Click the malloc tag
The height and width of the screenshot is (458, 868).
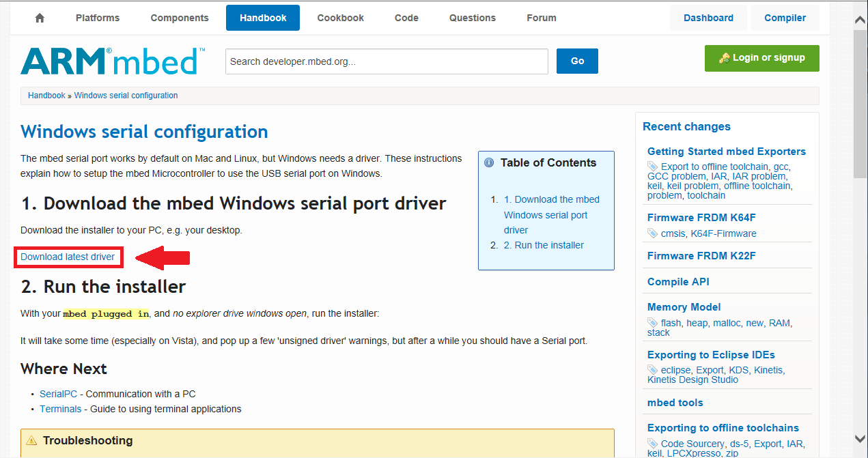coord(727,323)
